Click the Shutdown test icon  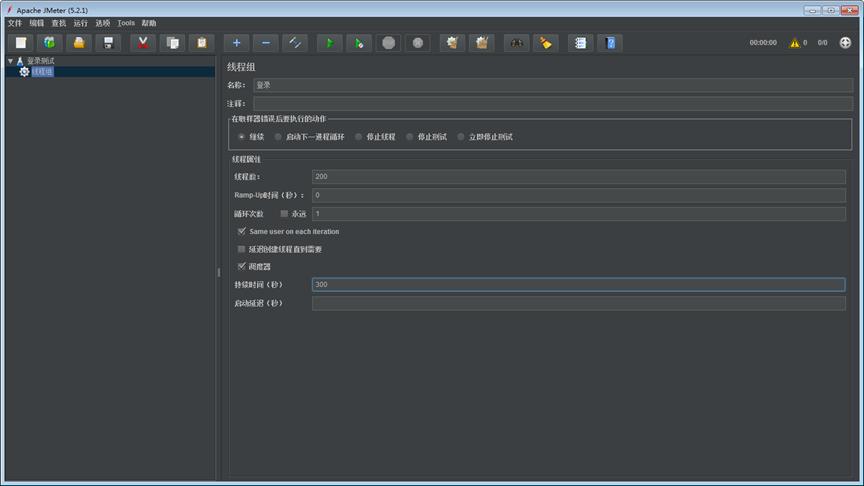click(418, 43)
